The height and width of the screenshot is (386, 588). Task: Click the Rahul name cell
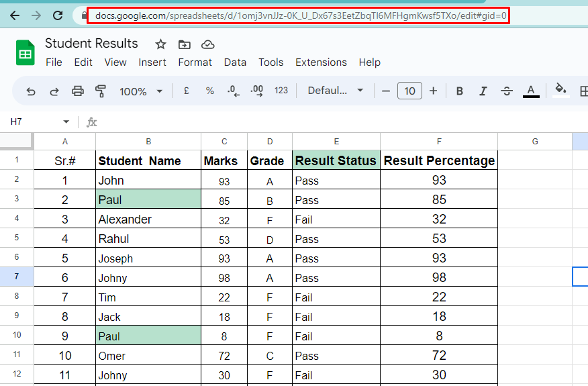(x=148, y=238)
